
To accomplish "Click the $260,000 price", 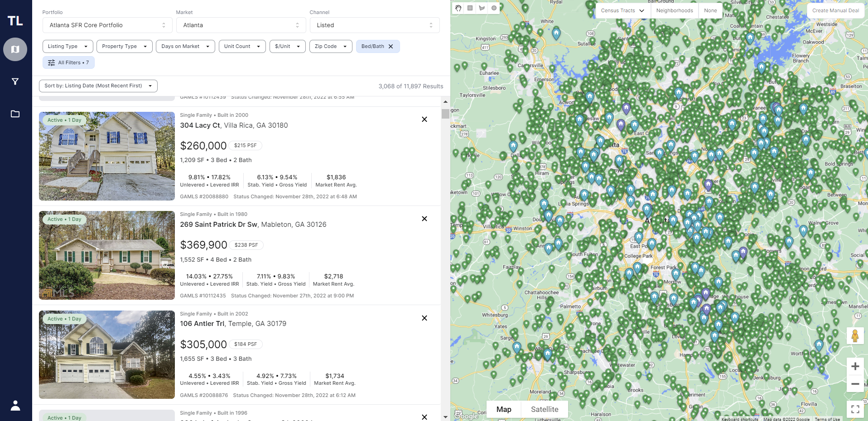I will pos(203,146).
